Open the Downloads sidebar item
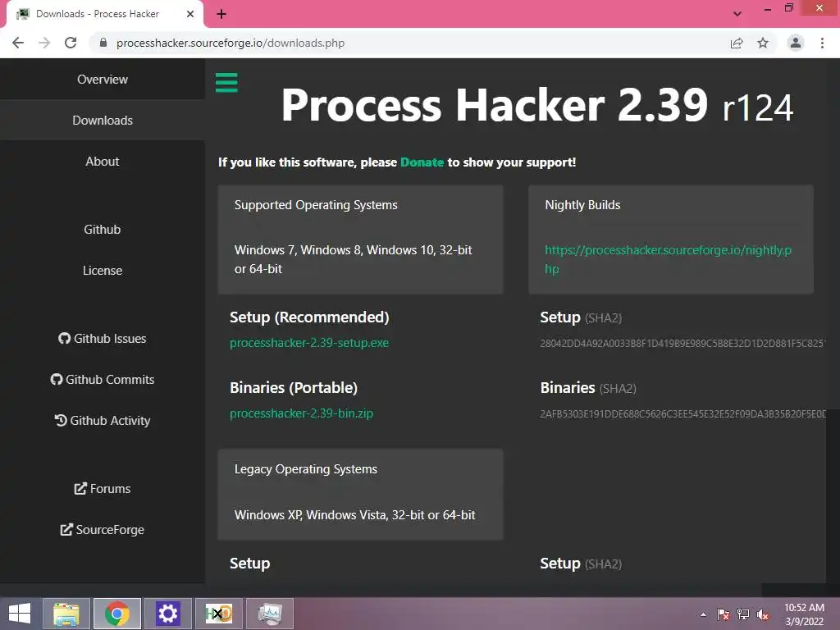Image resolution: width=840 pixels, height=630 pixels. click(x=103, y=120)
